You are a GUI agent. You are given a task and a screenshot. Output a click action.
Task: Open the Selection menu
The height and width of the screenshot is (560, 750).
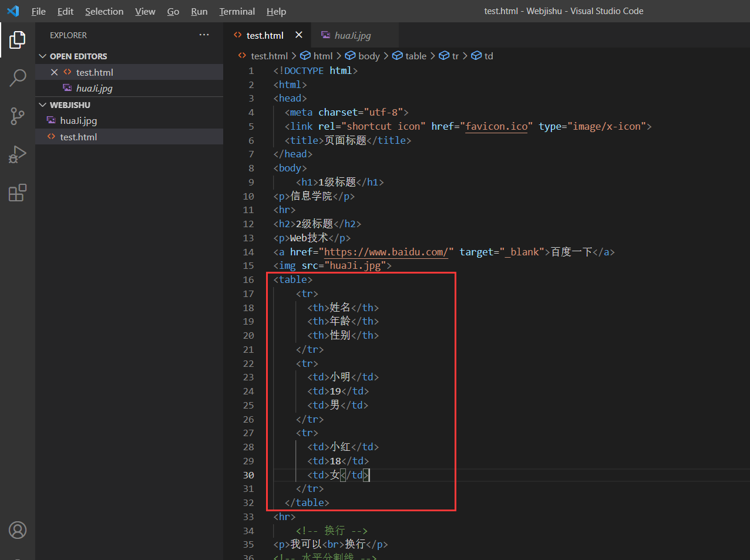(104, 11)
